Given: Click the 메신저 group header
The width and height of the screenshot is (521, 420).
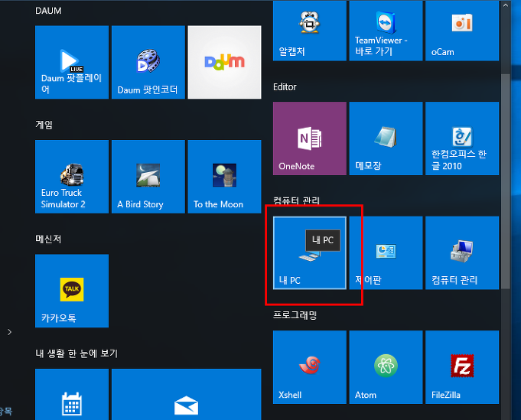Looking at the screenshot, I should (48, 239).
